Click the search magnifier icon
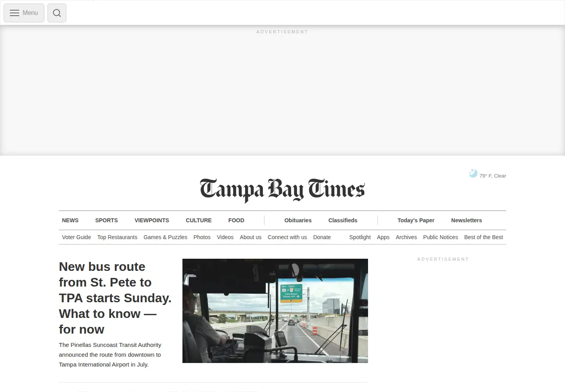The image size is (565, 392). 57,13
